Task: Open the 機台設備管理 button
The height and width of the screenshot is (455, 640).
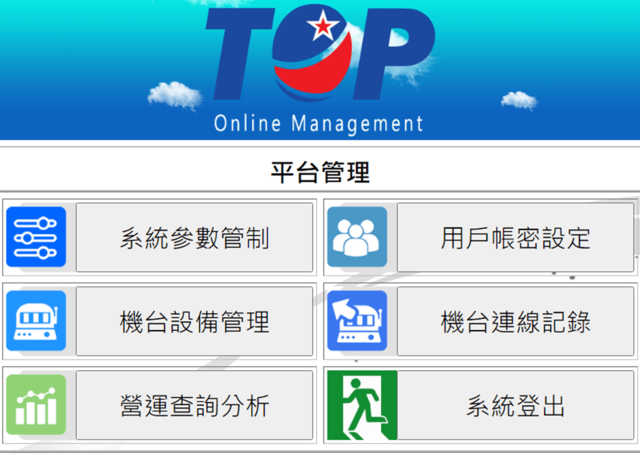Action: tap(194, 321)
